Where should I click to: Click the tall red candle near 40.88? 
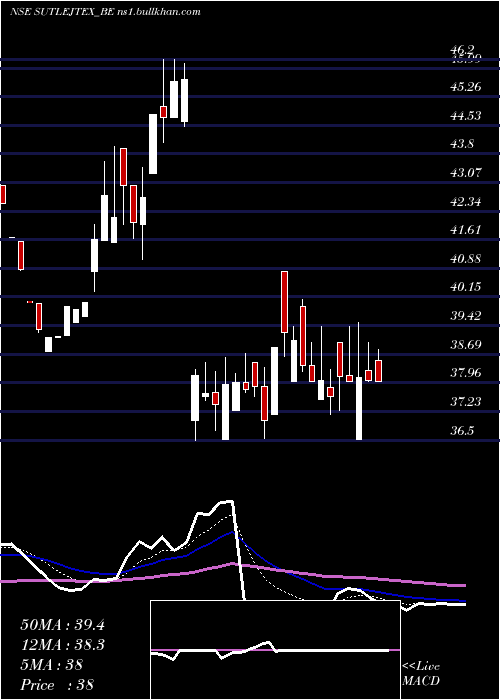tap(284, 302)
